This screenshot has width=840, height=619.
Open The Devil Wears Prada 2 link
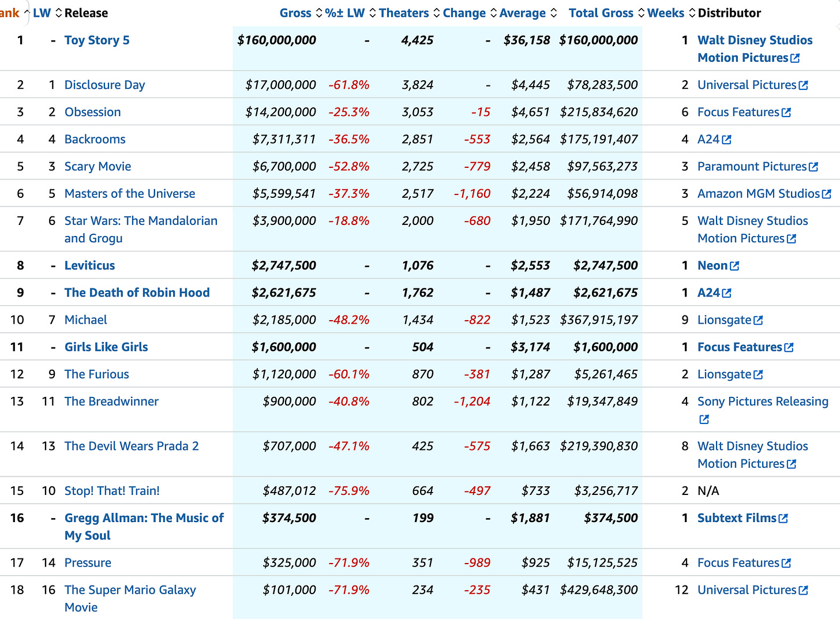(132, 446)
